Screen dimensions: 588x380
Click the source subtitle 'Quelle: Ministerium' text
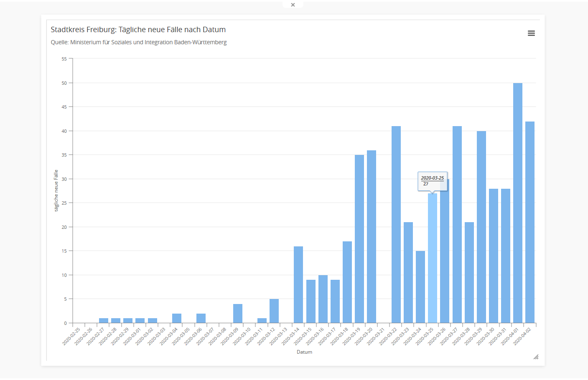point(139,42)
